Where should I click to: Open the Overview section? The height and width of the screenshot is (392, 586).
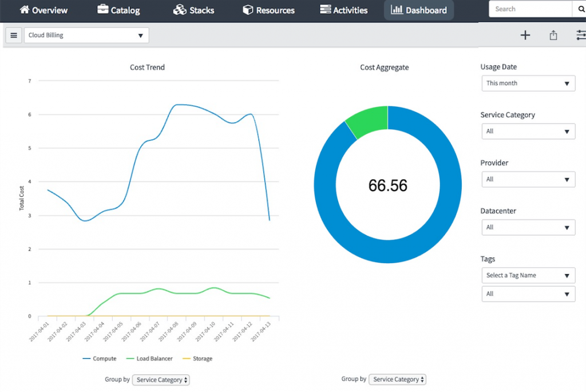pyautogui.click(x=44, y=10)
